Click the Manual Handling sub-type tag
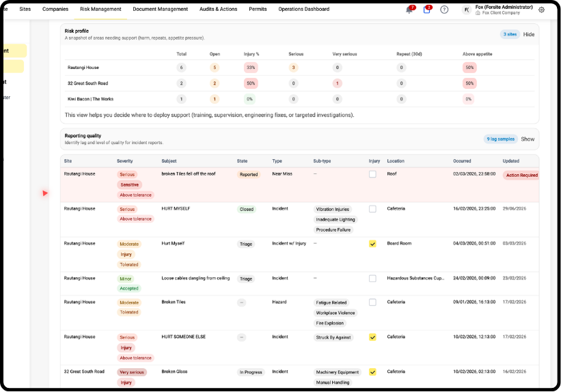This screenshot has height=392, width=561. click(x=332, y=382)
